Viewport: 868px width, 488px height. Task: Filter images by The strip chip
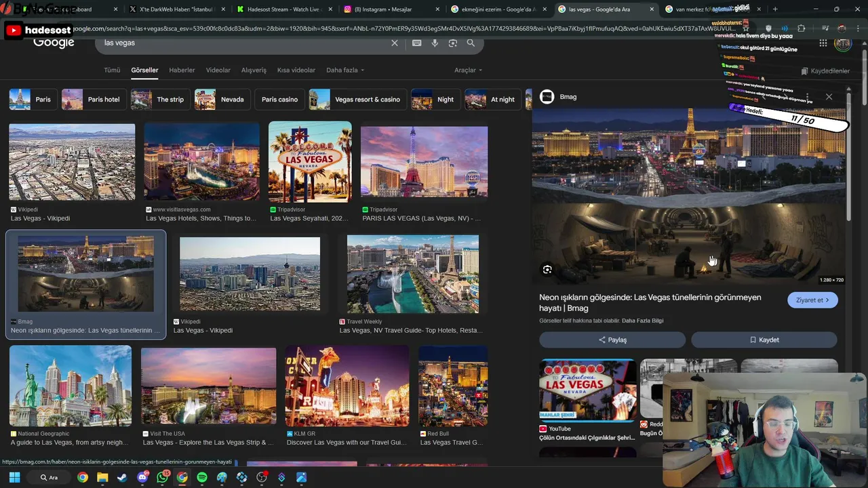160,99
